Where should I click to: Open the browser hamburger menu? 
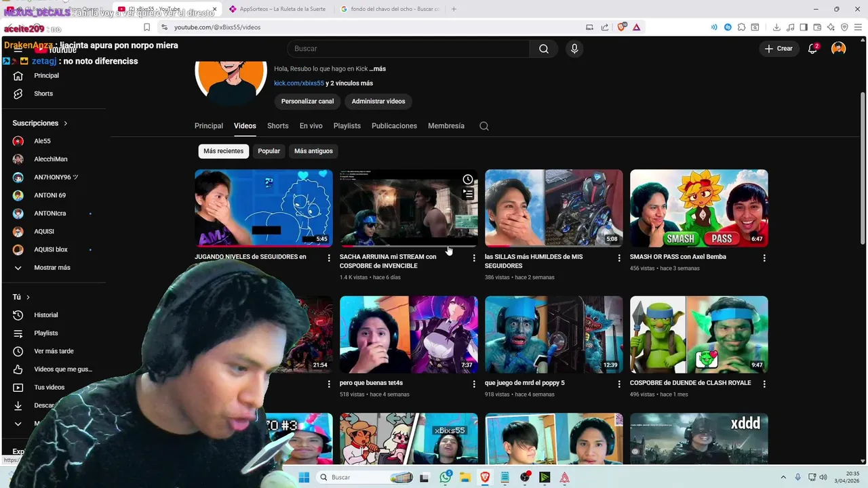click(x=858, y=27)
